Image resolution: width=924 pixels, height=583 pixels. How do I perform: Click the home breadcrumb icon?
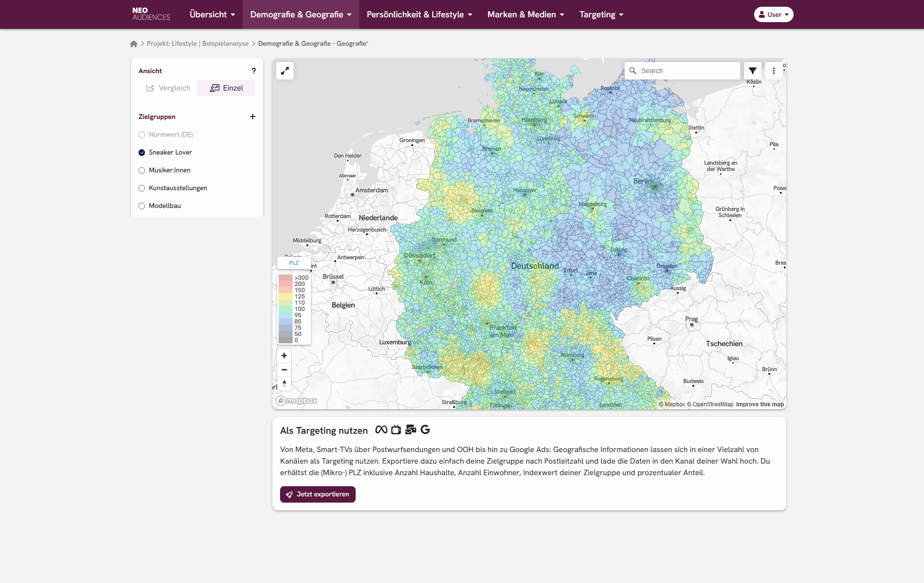(x=134, y=44)
